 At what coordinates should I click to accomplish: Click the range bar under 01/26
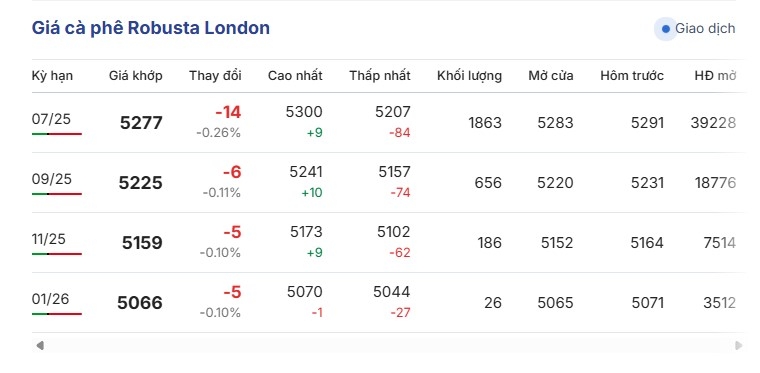click(57, 314)
